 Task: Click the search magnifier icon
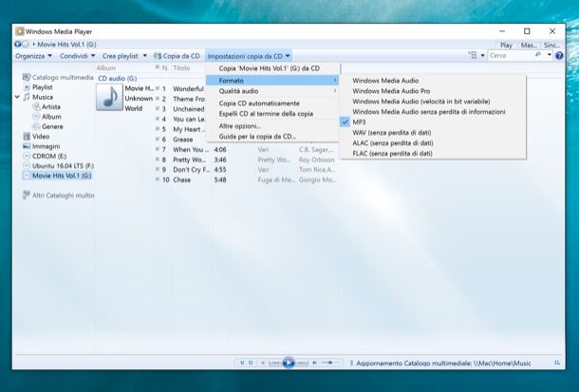(538, 55)
